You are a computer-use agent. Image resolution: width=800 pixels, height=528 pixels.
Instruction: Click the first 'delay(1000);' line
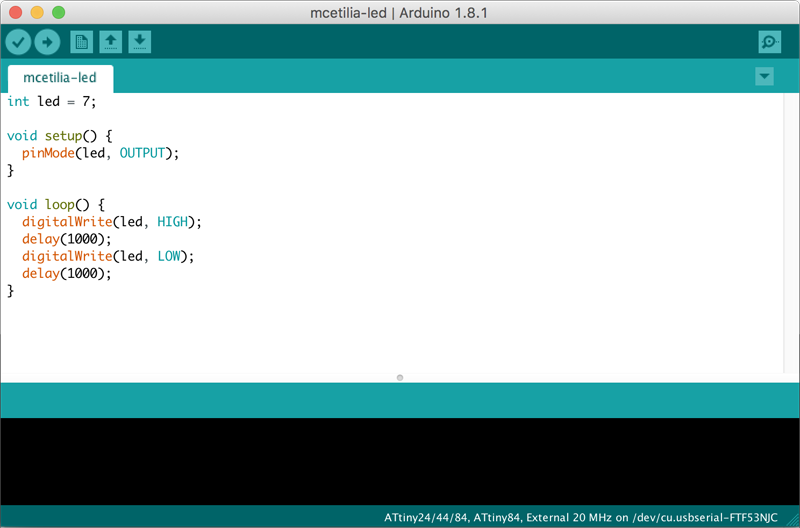point(66,239)
